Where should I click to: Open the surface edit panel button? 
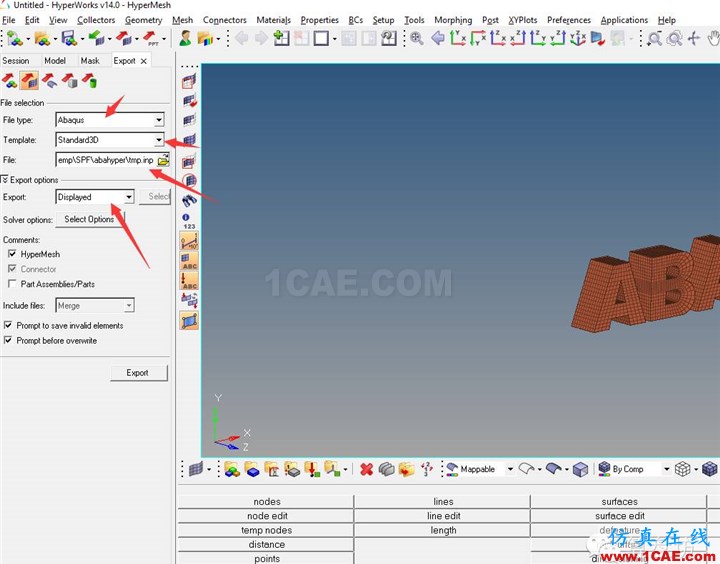coord(619,516)
